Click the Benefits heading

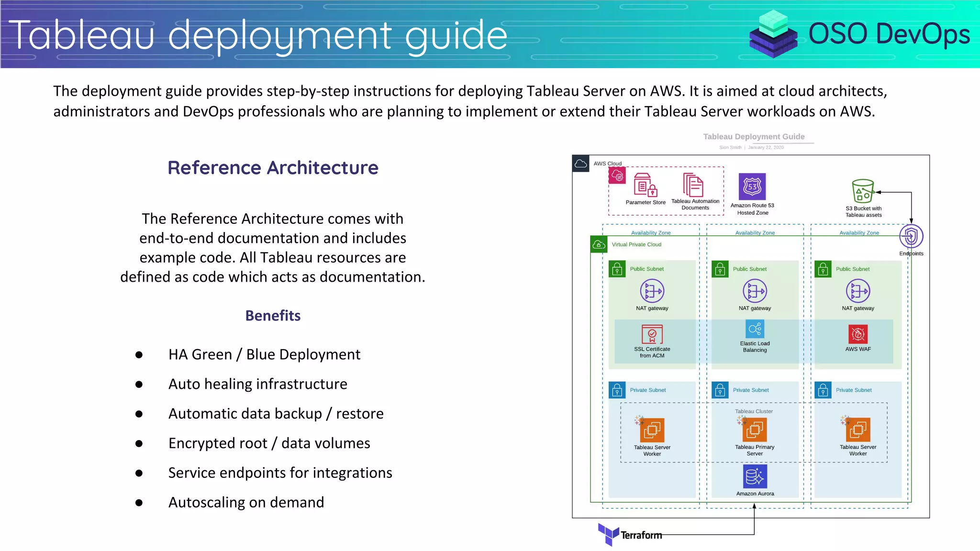click(x=273, y=316)
